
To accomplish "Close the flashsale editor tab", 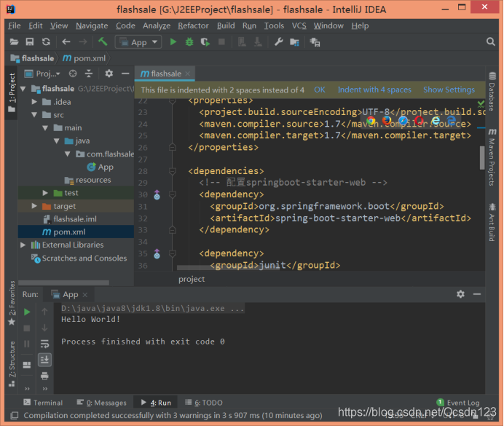I will [188, 74].
